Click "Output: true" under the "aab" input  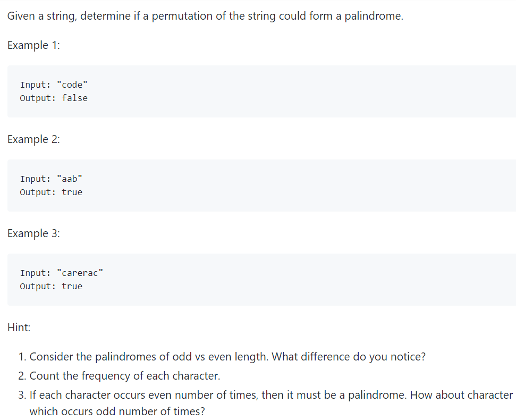(x=51, y=192)
